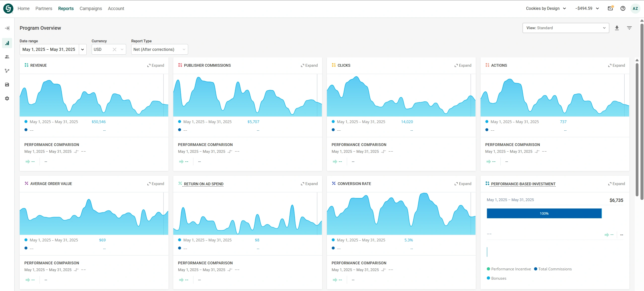Screen dimensions: 644x291
Task: Click the saved reports disk icon
Action: click(x=7, y=85)
